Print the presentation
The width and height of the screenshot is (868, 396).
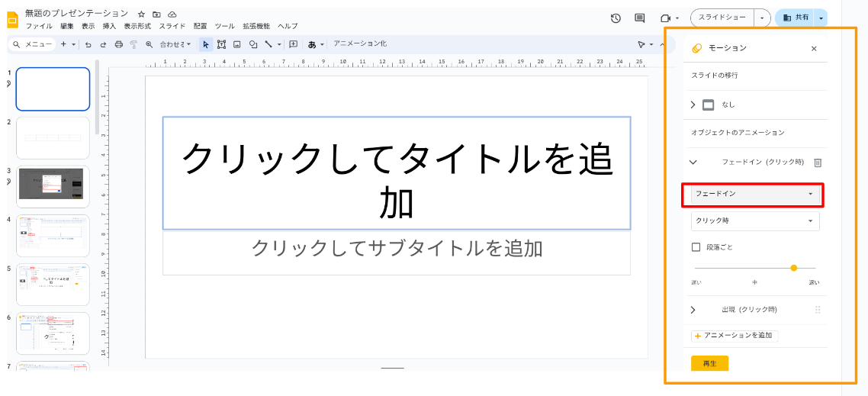tap(118, 44)
